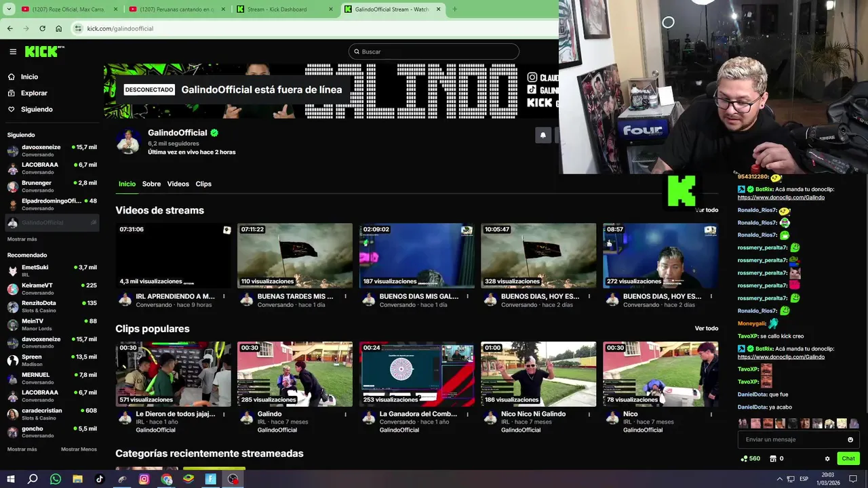This screenshot has height=488, width=868.
Task: Click the Kick logo
Action: (44, 52)
